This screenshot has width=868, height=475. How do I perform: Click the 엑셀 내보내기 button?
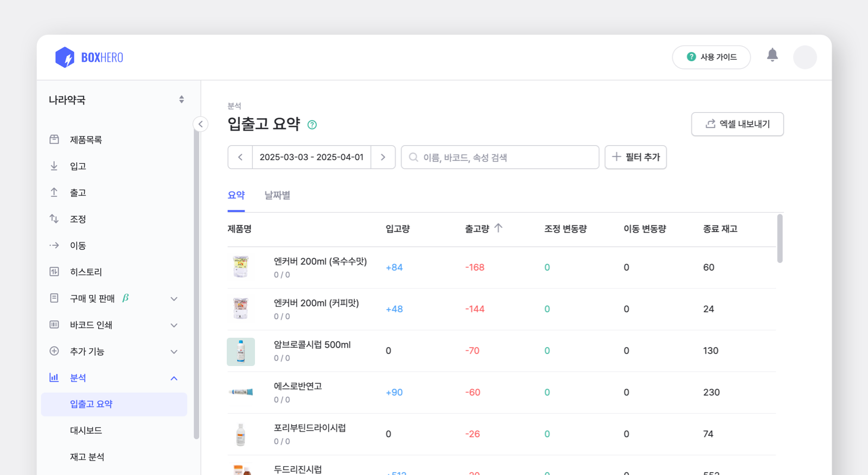tap(737, 124)
